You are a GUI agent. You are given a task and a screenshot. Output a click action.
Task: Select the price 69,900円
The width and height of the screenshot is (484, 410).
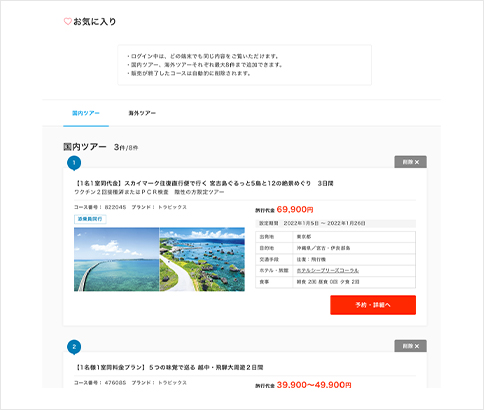pos(295,209)
